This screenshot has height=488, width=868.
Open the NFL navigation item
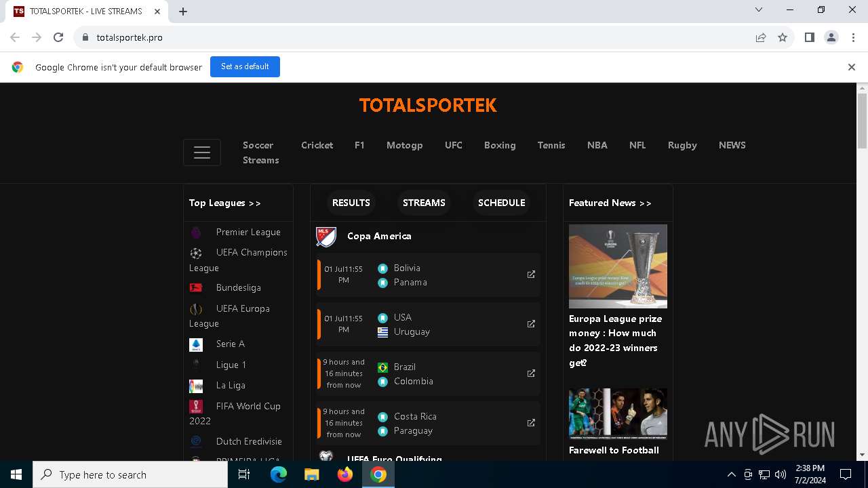(x=637, y=145)
